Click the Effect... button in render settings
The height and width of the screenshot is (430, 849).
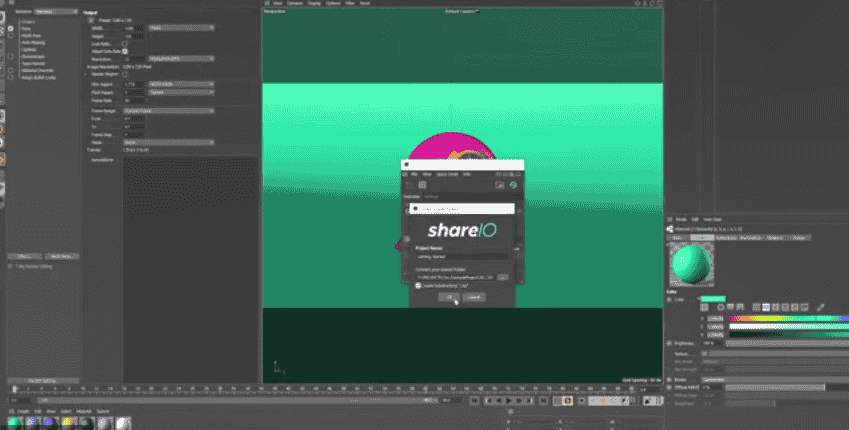pos(24,256)
